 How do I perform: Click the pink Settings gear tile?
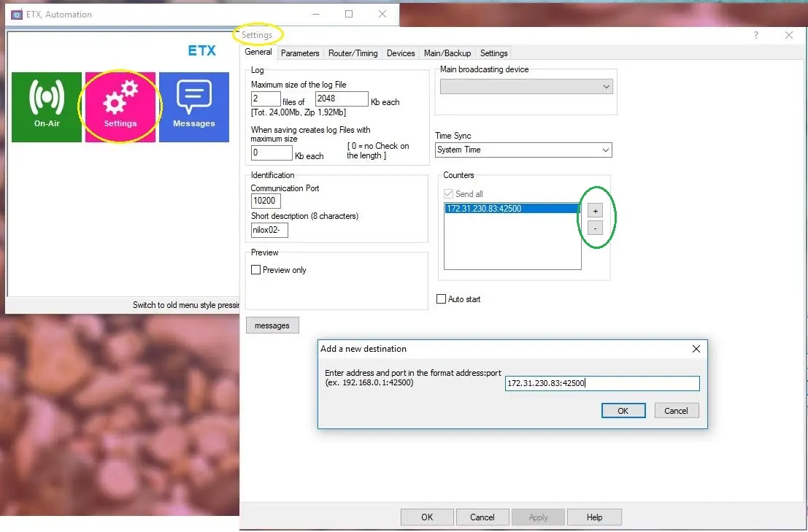point(120,107)
